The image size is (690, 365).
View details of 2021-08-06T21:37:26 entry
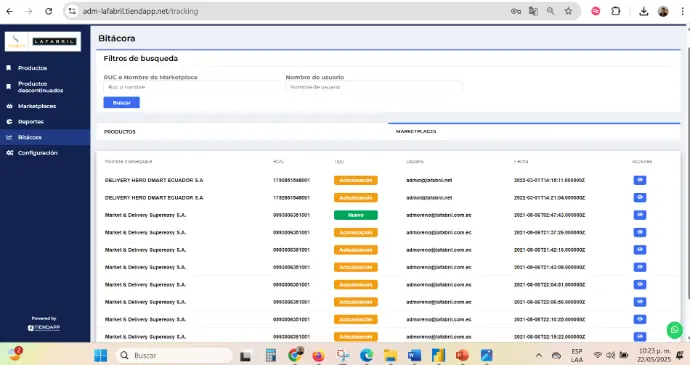click(x=640, y=232)
